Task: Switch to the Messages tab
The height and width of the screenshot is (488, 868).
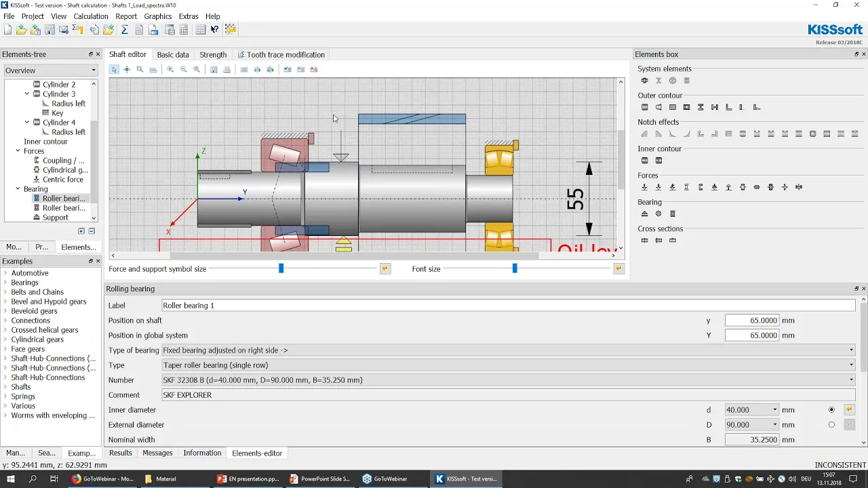Action: coord(157,453)
